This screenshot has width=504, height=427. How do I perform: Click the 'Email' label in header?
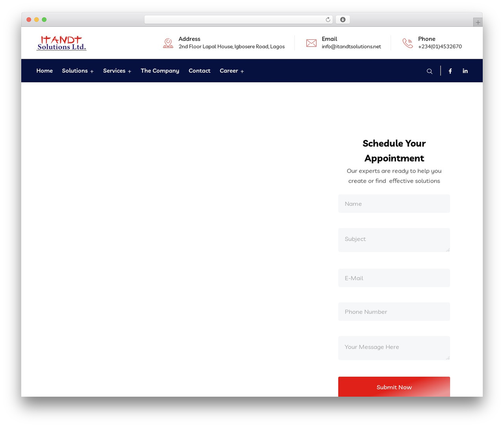330,39
